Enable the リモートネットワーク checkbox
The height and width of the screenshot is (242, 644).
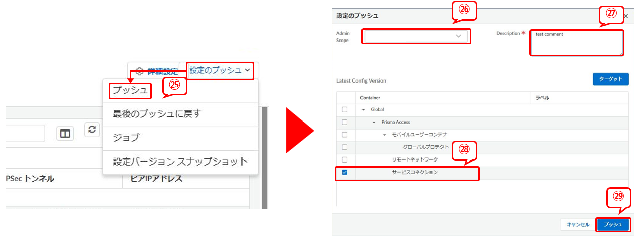tap(345, 159)
